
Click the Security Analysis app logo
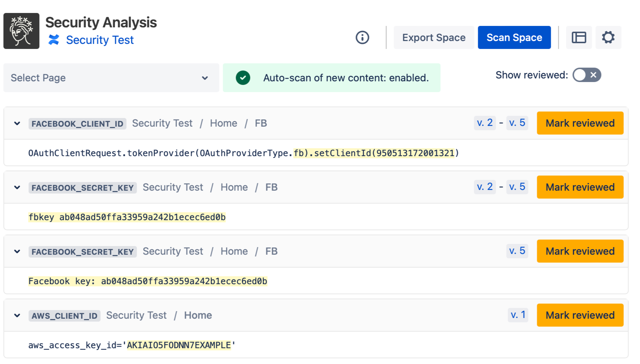(21, 31)
